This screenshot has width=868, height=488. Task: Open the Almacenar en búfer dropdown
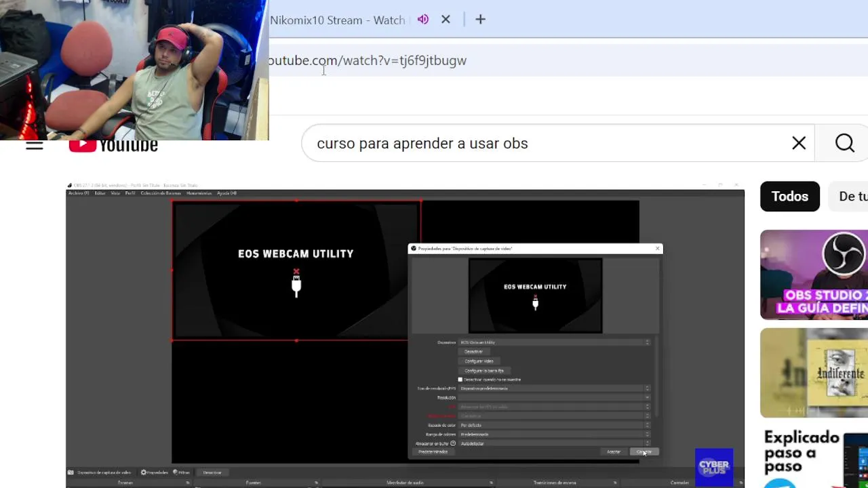pyautogui.click(x=555, y=443)
